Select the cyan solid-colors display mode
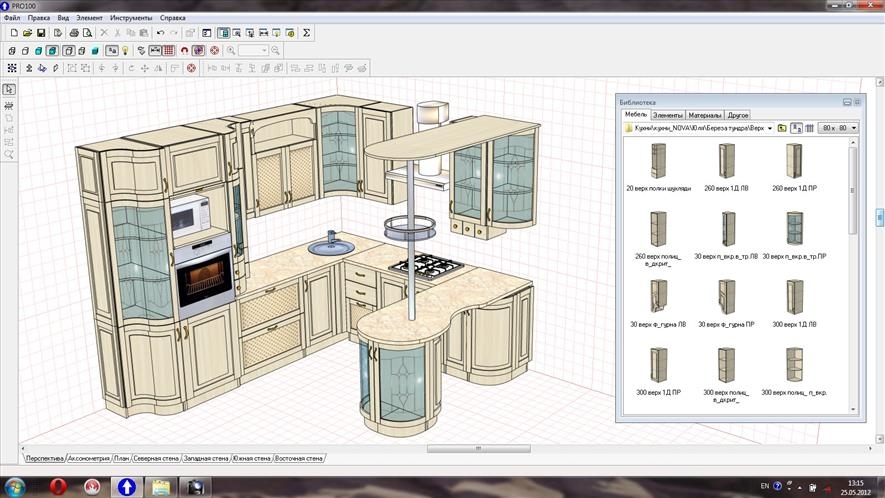Viewport: 885px width, 498px height. [39, 51]
